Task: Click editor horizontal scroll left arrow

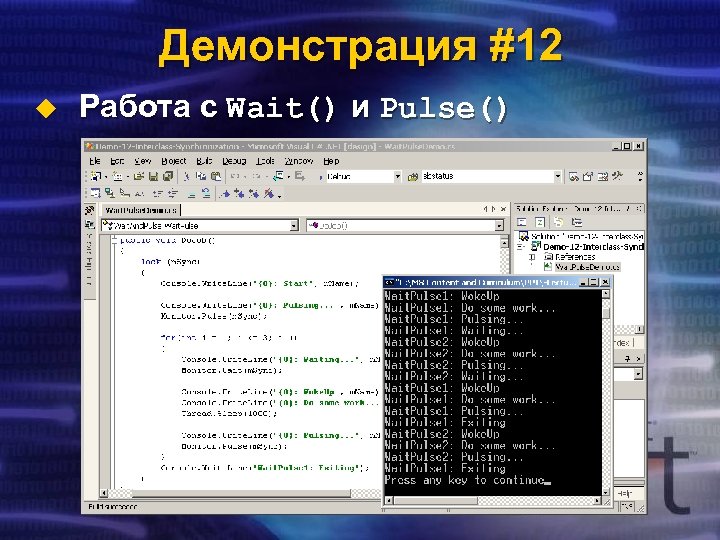Action: 104,493
